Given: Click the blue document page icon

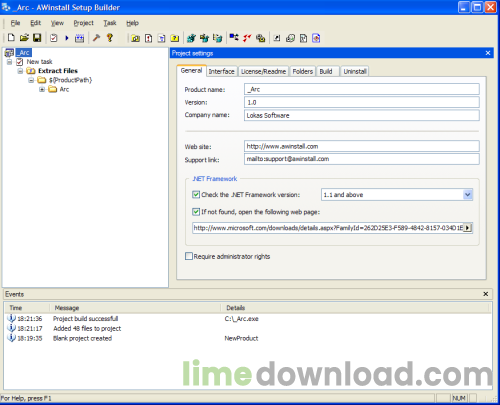Looking at the screenshot, I should (162, 38).
